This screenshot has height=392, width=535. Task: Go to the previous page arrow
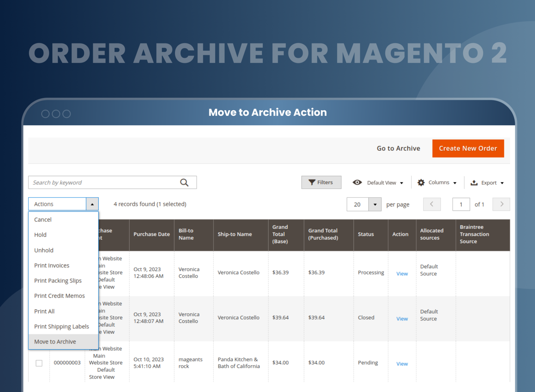click(x=432, y=204)
